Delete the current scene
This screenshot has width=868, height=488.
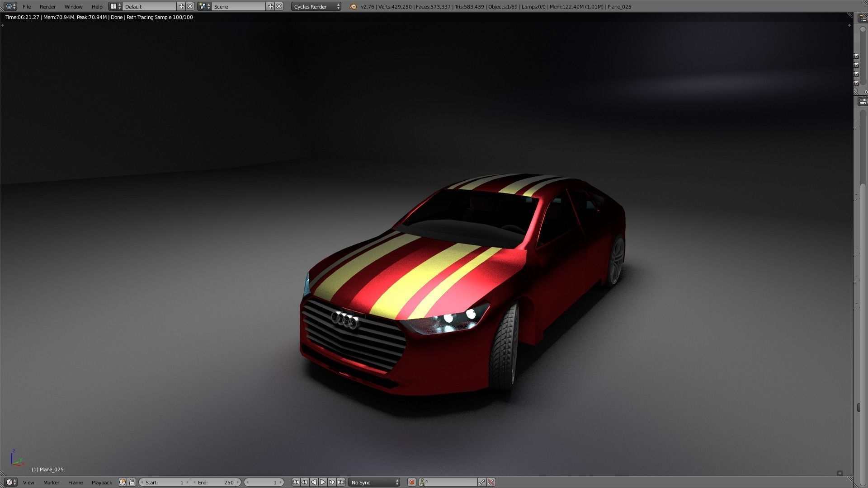279,6
